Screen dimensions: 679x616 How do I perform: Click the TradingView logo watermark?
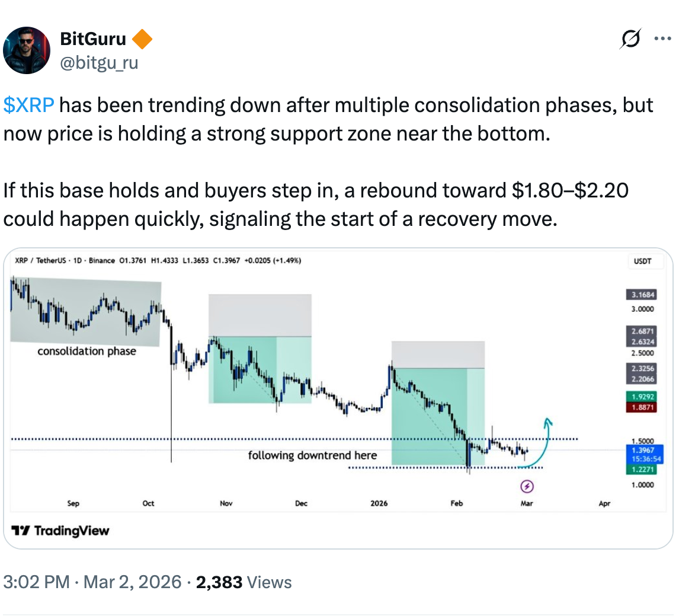[x=59, y=531]
